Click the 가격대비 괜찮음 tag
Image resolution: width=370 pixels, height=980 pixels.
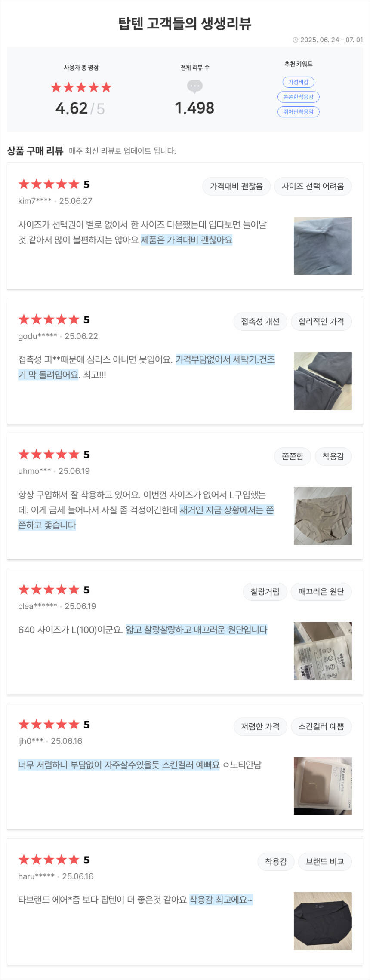click(x=236, y=186)
